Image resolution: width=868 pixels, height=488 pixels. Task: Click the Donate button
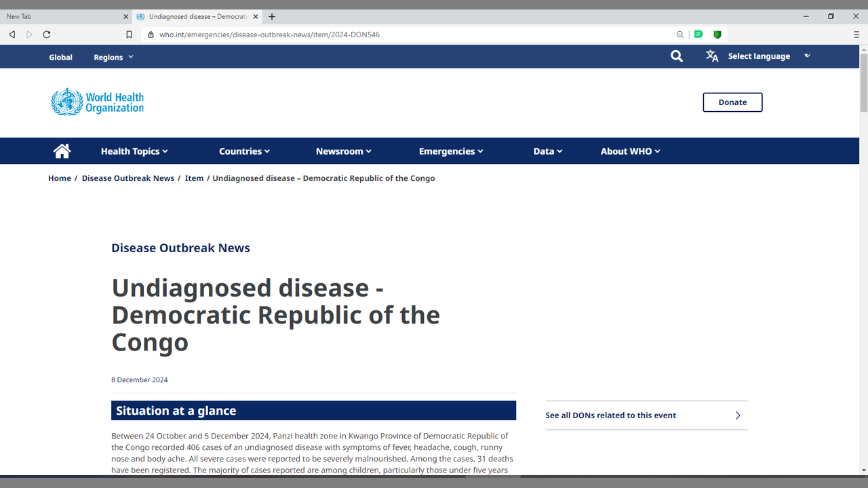coord(732,102)
